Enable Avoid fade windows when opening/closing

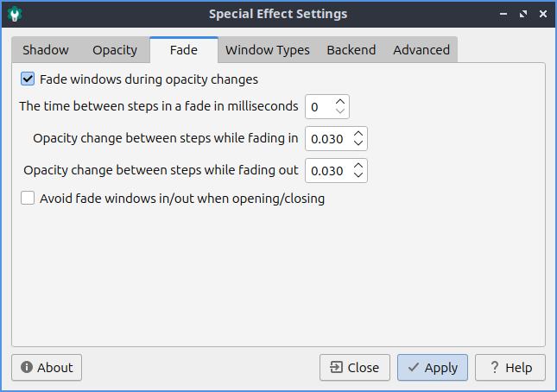28,199
